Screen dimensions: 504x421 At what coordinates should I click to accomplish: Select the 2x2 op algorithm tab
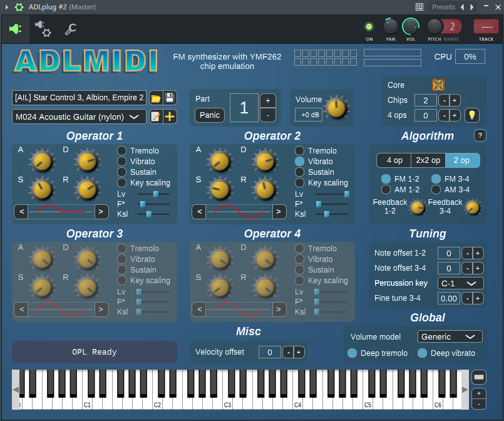[428, 160]
